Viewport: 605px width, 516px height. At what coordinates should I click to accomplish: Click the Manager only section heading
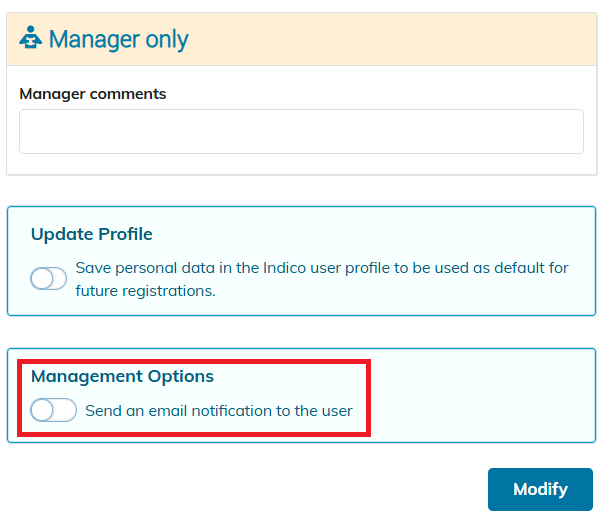[118, 39]
